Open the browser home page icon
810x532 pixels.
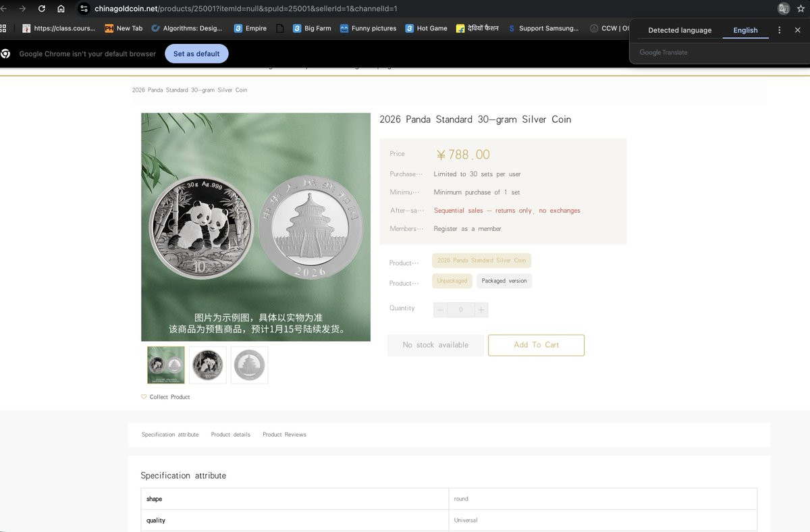[61, 9]
